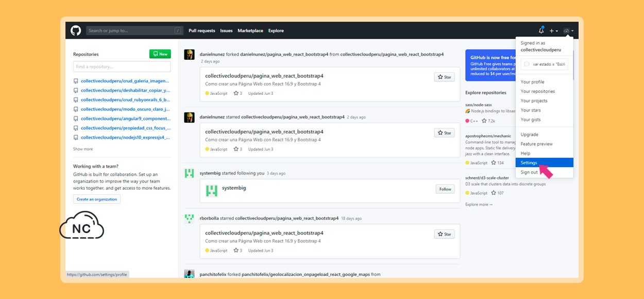Open danielnunez's avatar on the forked event
The width and height of the screenshot is (644, 299).
coord(190,55)
